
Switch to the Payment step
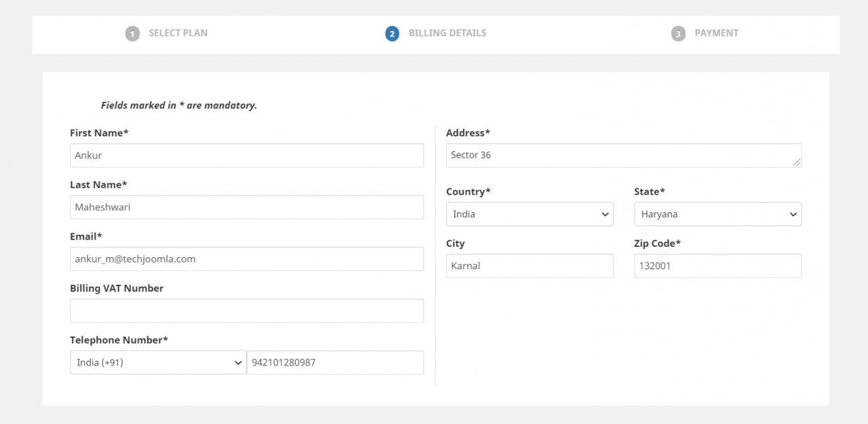coord(716,33)
